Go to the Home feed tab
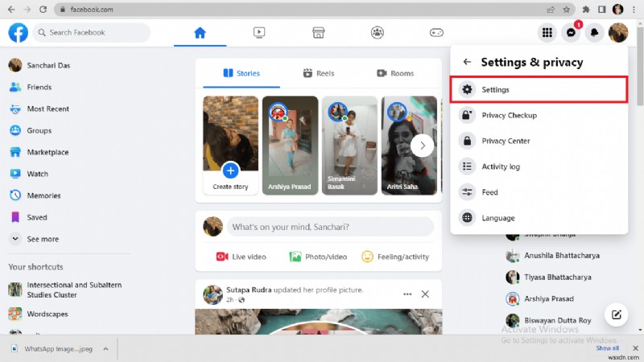Image resolution: width=644 pixels, height=362 pixels. (x=200, y=33)
